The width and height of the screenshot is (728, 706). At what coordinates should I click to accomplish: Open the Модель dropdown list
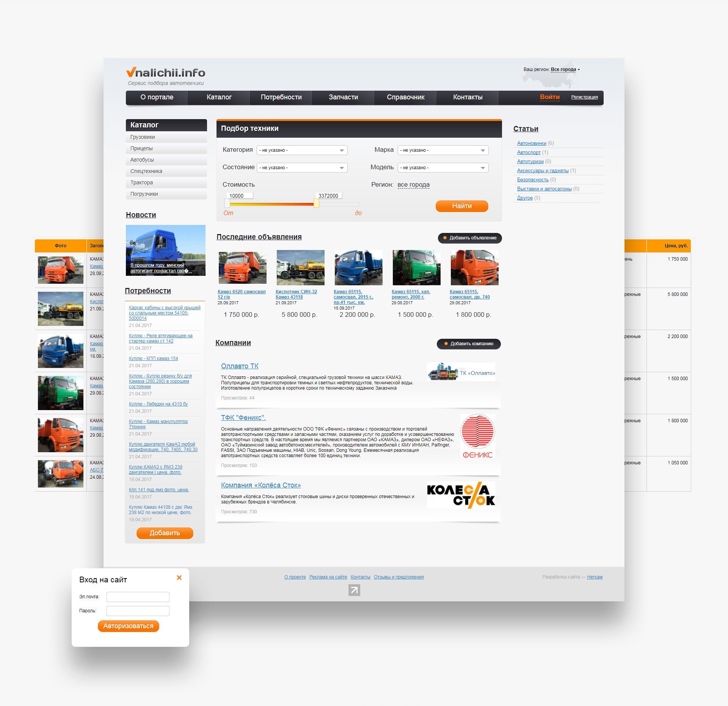(x=443, y=168)
